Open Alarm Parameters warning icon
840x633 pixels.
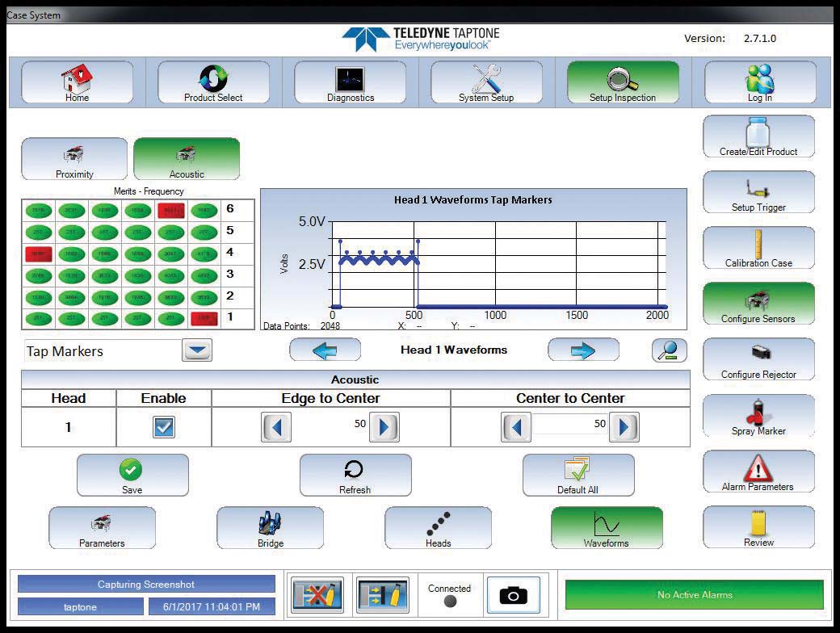758,472
